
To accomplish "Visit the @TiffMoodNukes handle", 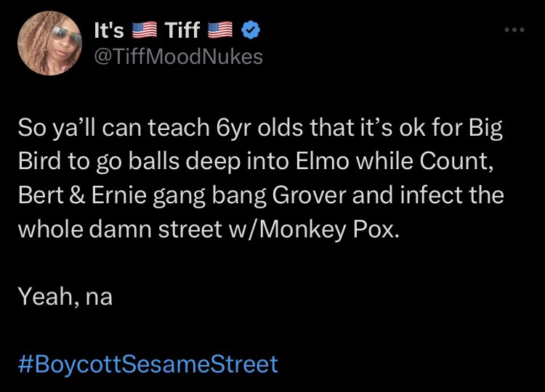I will click(x=179, y=57).
